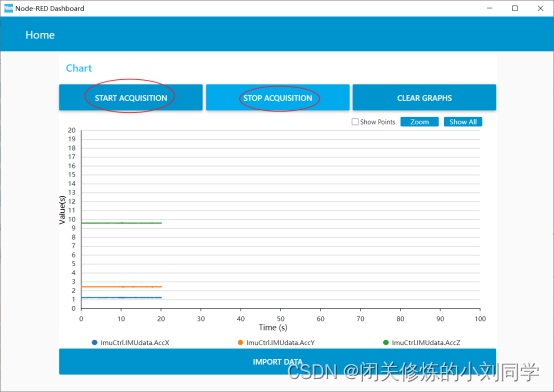Toggle the ImuCtrl.IMUdata.AccZ legend entry

[x=422, y=343]
